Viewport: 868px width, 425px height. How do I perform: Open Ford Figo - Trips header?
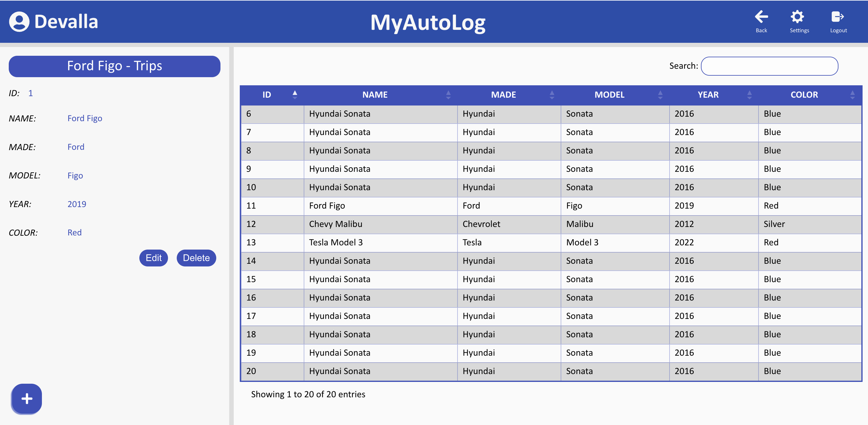(115, 66)
